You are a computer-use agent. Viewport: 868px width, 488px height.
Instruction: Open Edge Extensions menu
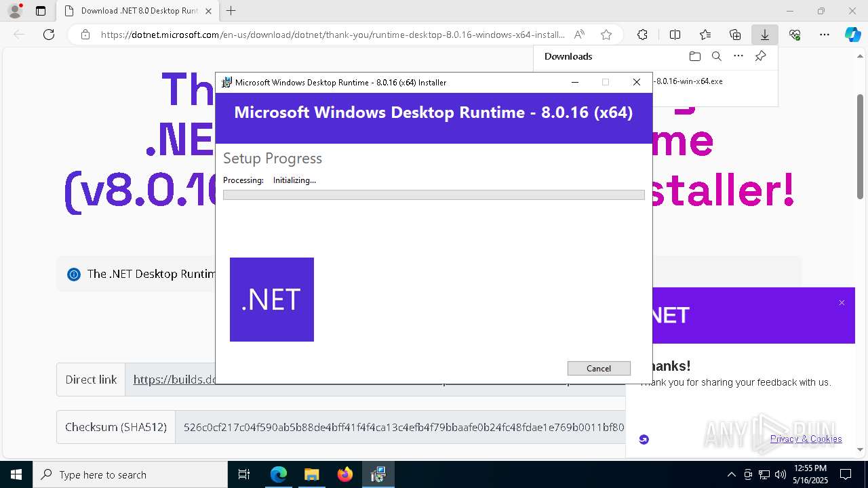pos(642,35)
